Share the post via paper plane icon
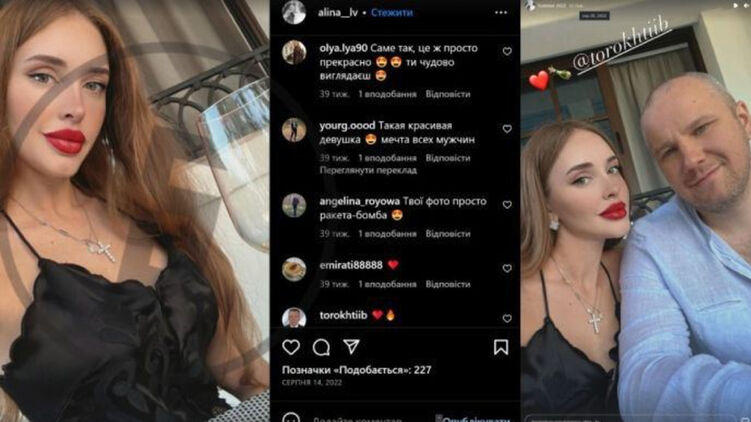751x422 pixels. coord(351,347)
